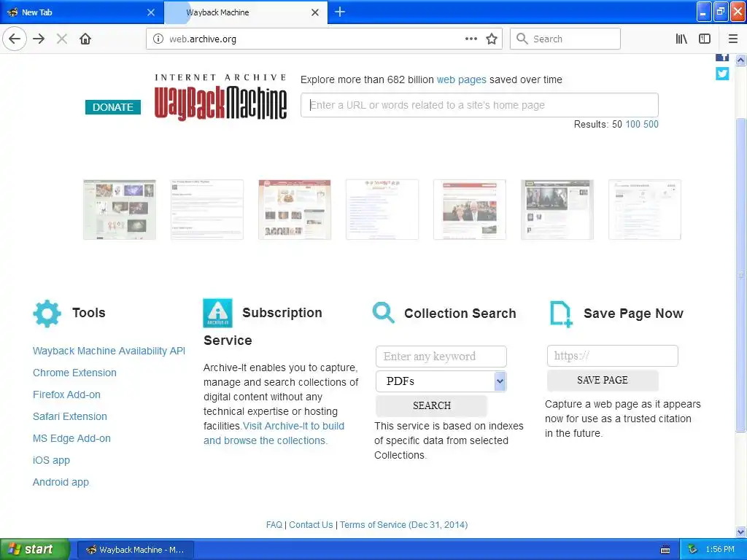Bookmark this page with the star icon

point(492,39)
